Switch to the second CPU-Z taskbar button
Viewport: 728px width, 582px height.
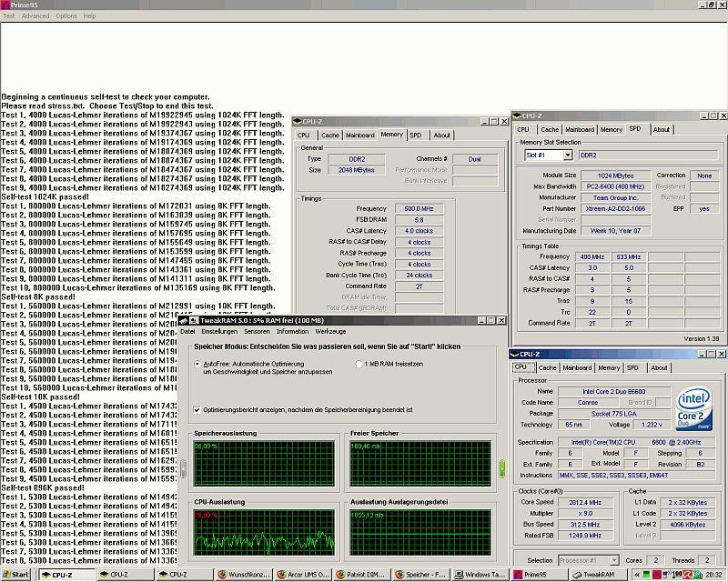click(x=125, y=575)
